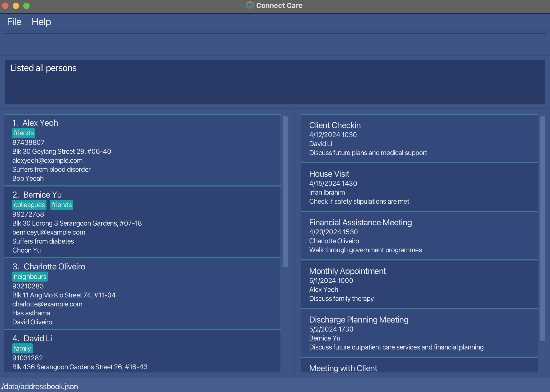Click email alexyeoh@example.com
Screen dimensions: 550x392
[x=47, y=161]
